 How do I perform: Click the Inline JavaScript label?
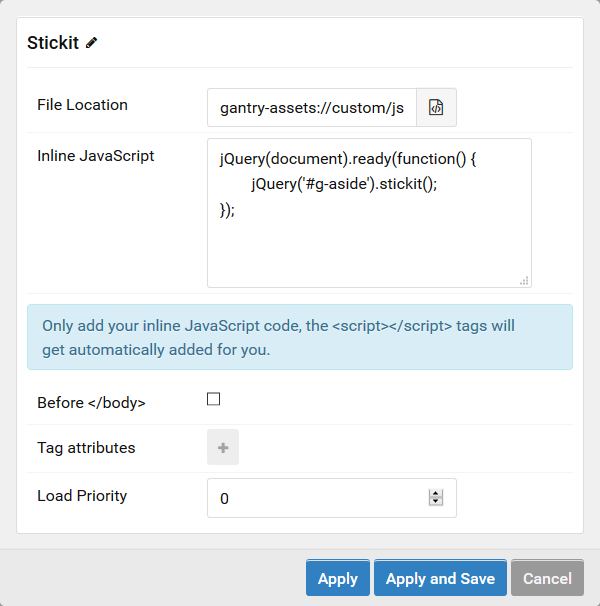[x=95, y=156]
